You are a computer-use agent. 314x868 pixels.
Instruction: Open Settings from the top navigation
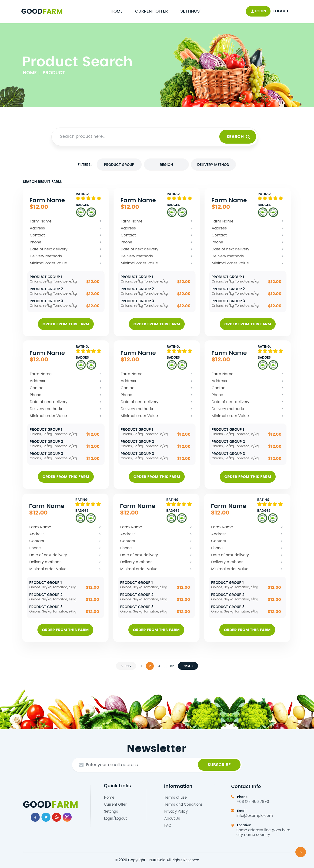pyautogui.click(x=190, y=11)
